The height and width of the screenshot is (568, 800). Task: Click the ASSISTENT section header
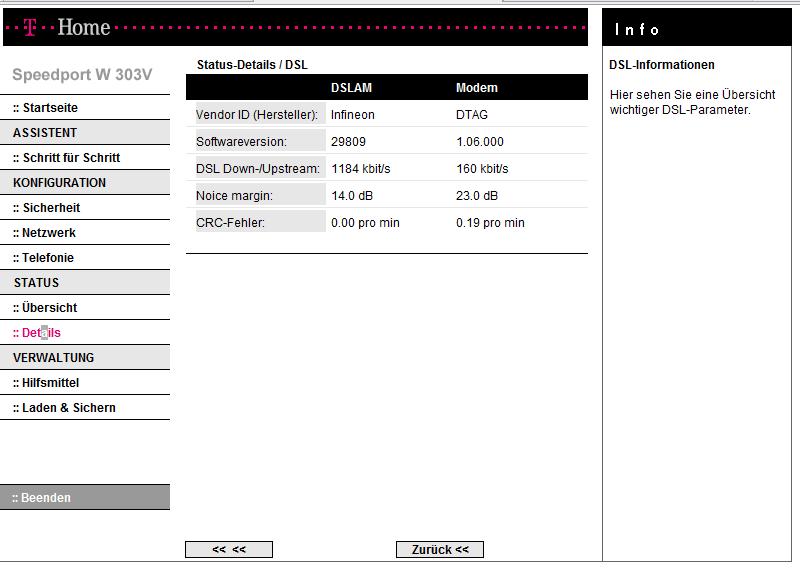pyautogui.click(x=85, y=133)
